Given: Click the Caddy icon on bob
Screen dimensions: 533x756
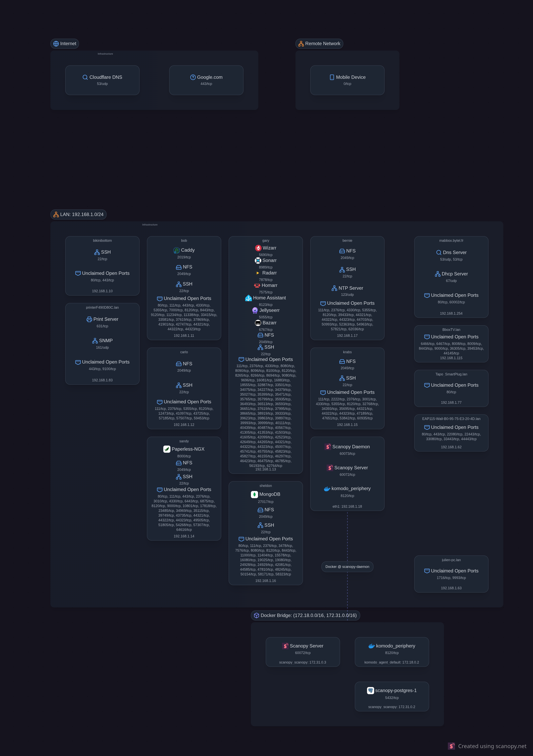Looking at the screenshot, I should click(x=176, y=250).
